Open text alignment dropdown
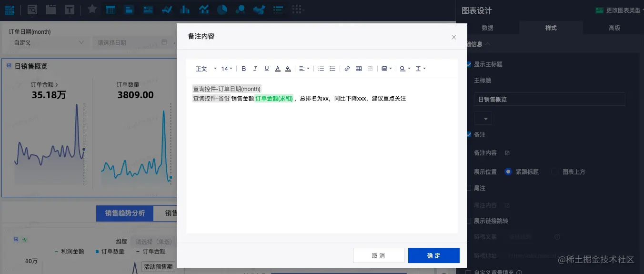Viewport: 644px width, 274px height. tap(304, 69)
